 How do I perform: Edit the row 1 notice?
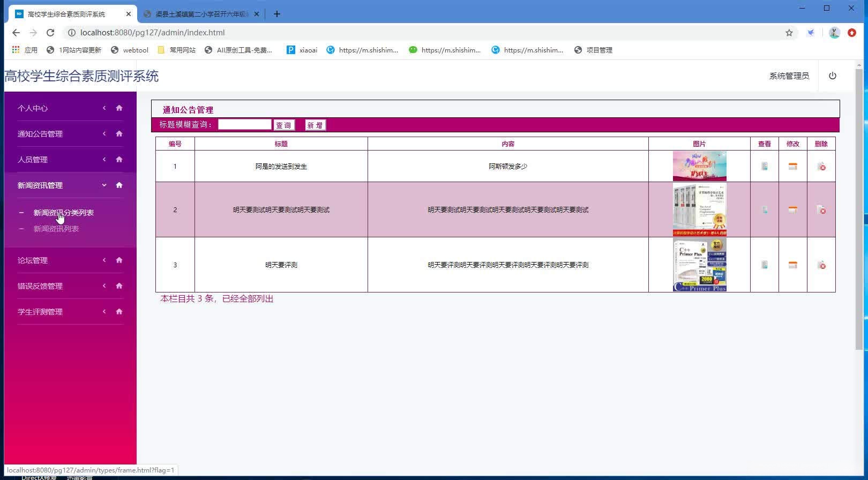(793, 166)
